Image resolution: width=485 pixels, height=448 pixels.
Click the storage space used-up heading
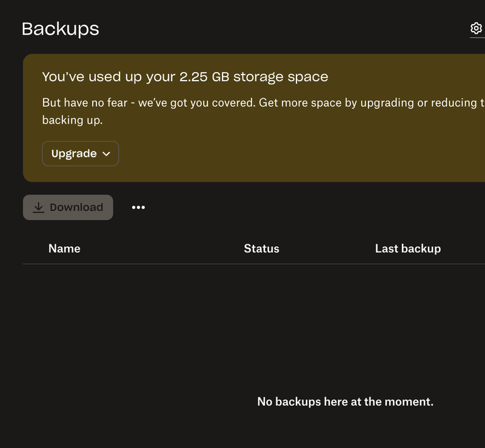[185, 77]
